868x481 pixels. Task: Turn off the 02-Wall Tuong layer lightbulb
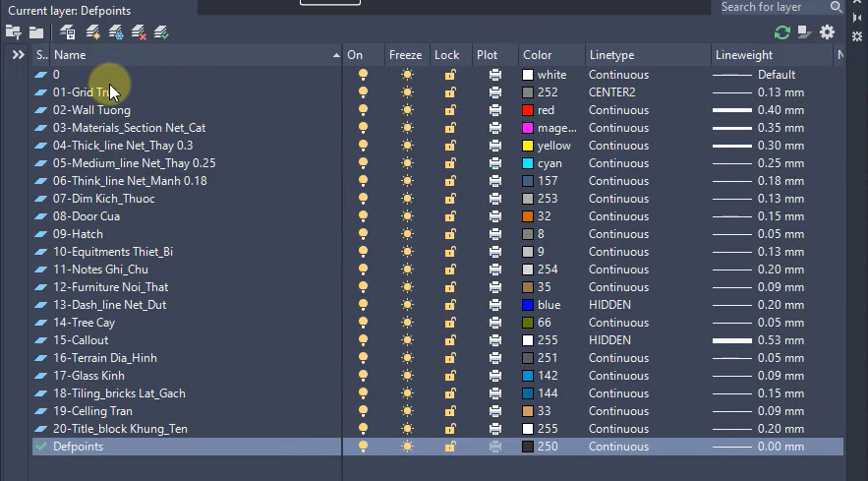click(x=363, y=110)
